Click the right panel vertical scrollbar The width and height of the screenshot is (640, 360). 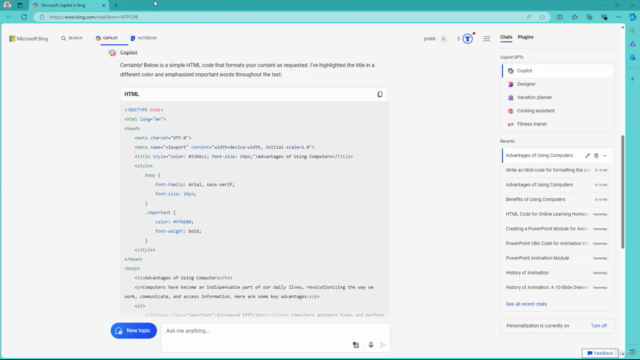[x=622, y=192]
